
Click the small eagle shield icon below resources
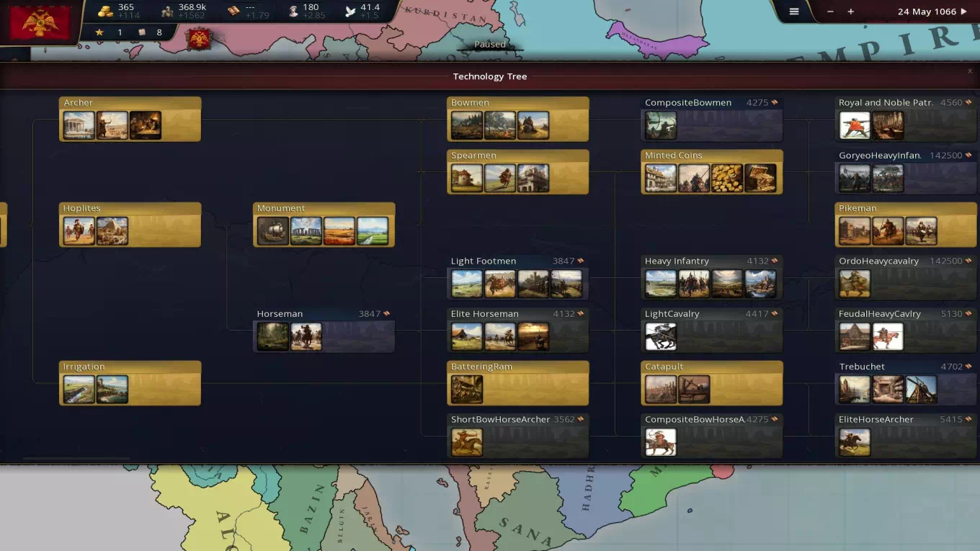click(x=199, y=38)
